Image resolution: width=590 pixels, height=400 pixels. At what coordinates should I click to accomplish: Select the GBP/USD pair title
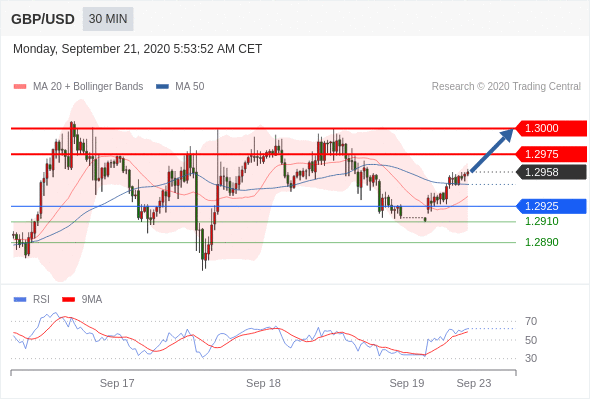click(43, 19)
